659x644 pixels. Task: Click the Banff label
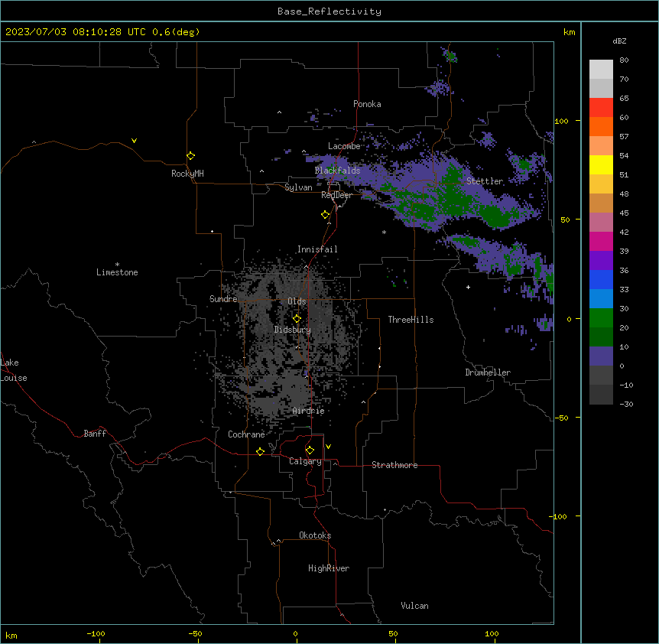95,434
